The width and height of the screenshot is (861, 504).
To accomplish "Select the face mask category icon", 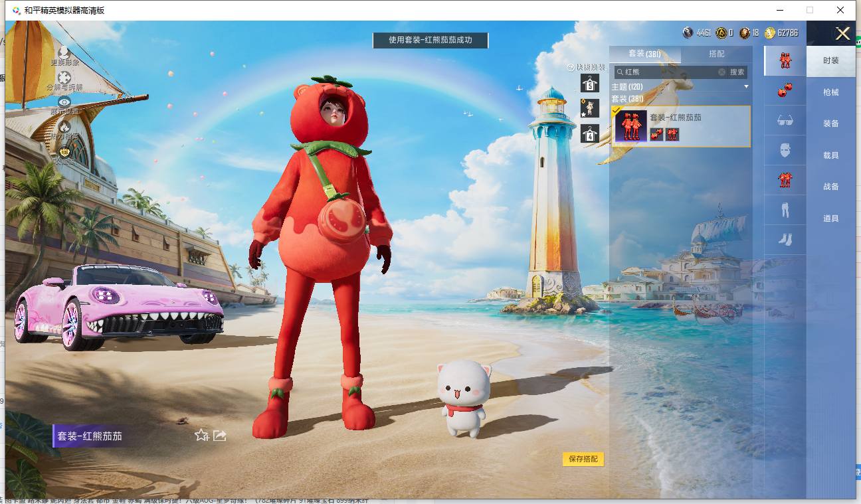I will [785, 150].
